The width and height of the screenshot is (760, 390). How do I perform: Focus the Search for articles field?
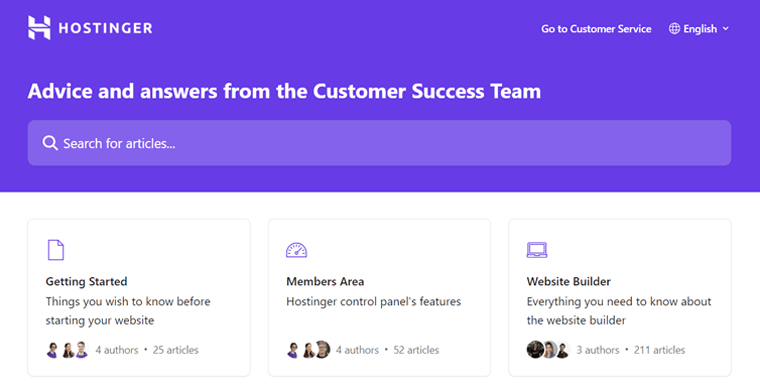click(x=380, y=143)
